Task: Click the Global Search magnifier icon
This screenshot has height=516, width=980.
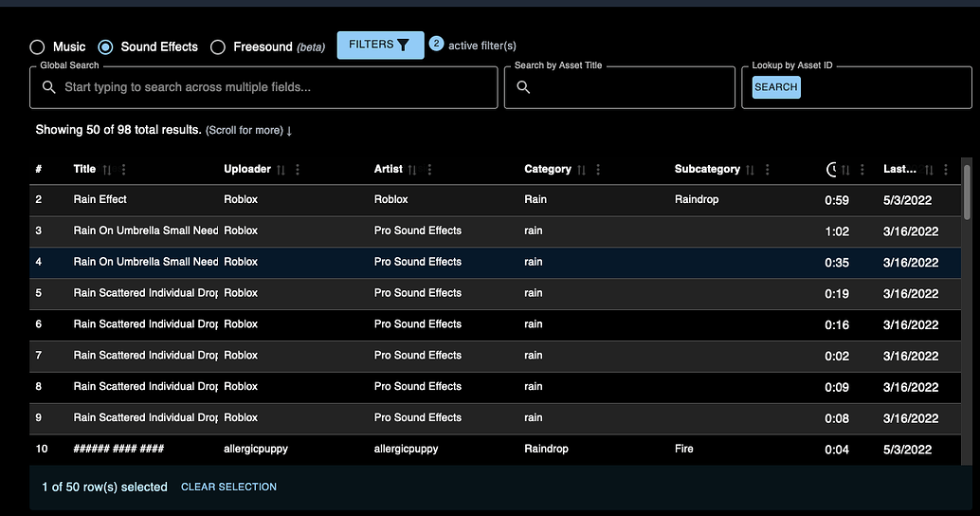Action: point(48,87)
